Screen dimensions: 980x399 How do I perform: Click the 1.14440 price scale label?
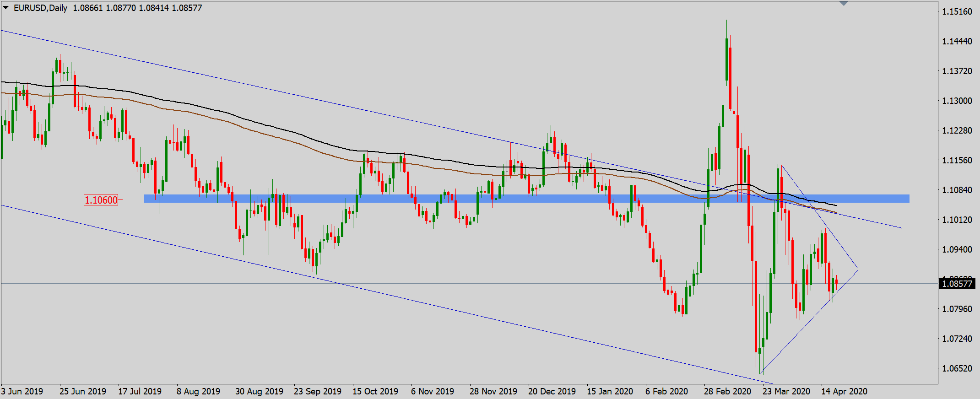(957, 41)
